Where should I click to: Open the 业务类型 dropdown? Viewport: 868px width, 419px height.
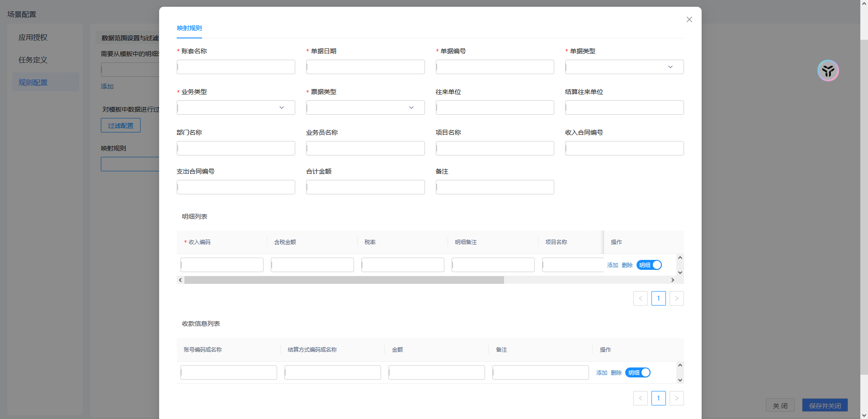click(236, 108)
